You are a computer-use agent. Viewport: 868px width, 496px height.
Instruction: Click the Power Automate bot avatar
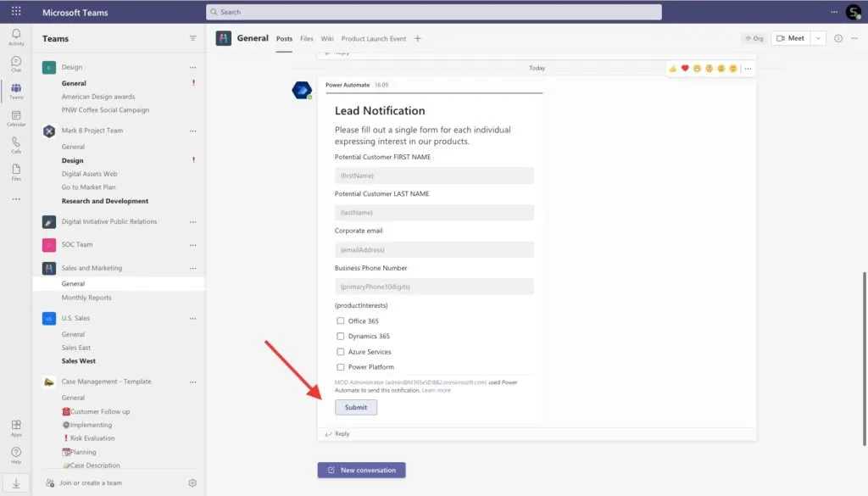tap(302, 90)
